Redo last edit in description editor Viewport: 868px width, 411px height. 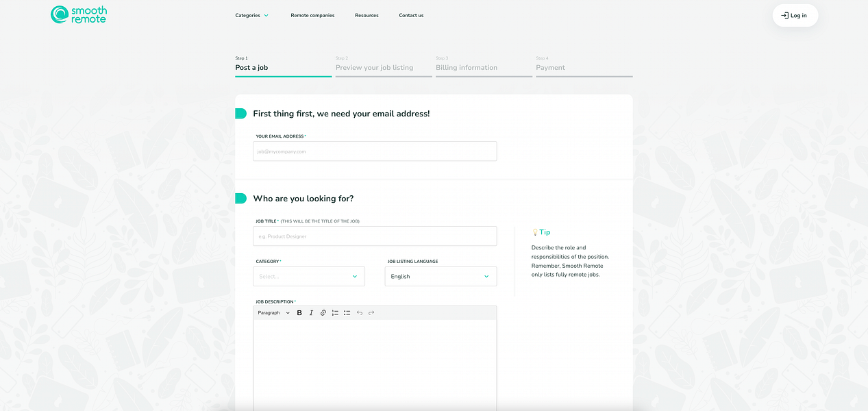[x=371, y=313]
